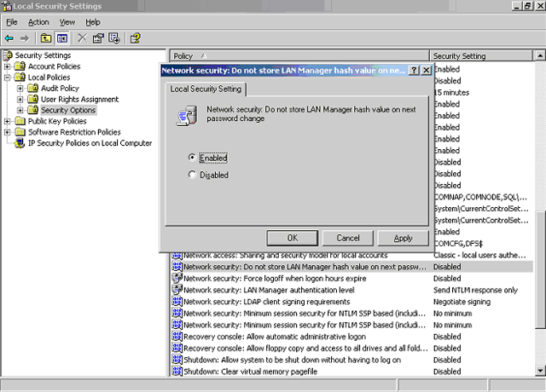The height and width of the screenshot is (392, 546).
Task: Select IP Security Policies on Local Computer
Action: [90, 143]
